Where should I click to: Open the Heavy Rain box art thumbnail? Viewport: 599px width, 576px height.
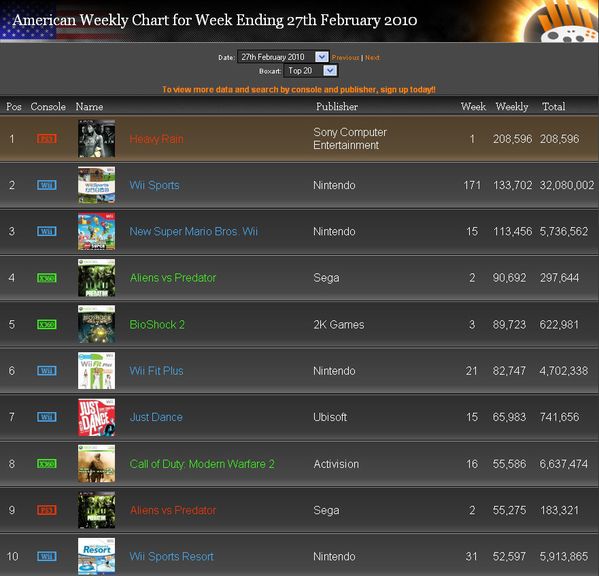click(x=96, y=139)
